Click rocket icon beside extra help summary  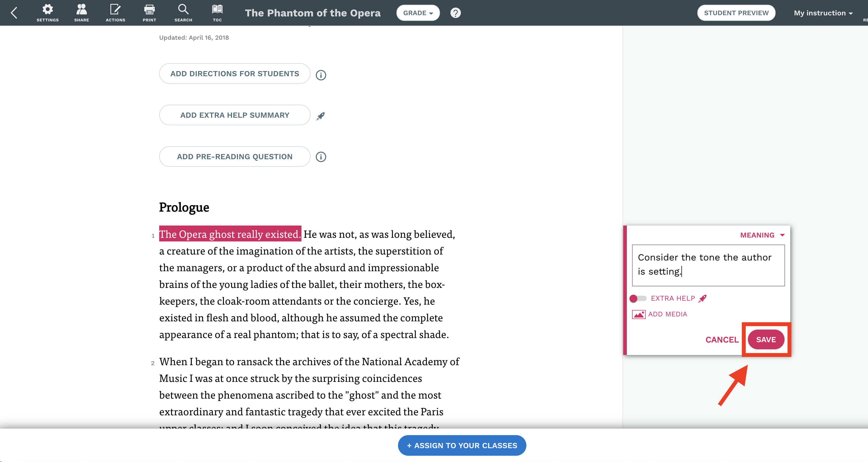[320, 116]
